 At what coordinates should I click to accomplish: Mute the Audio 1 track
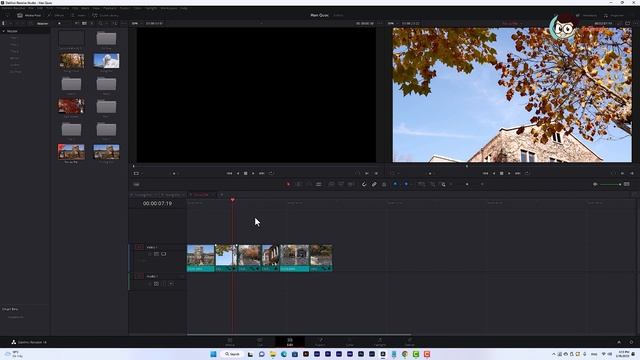(171, 284)
